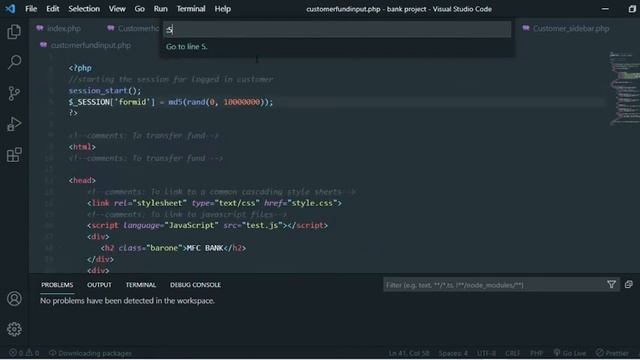Click the collapse all icon in Problems panel

629,284
